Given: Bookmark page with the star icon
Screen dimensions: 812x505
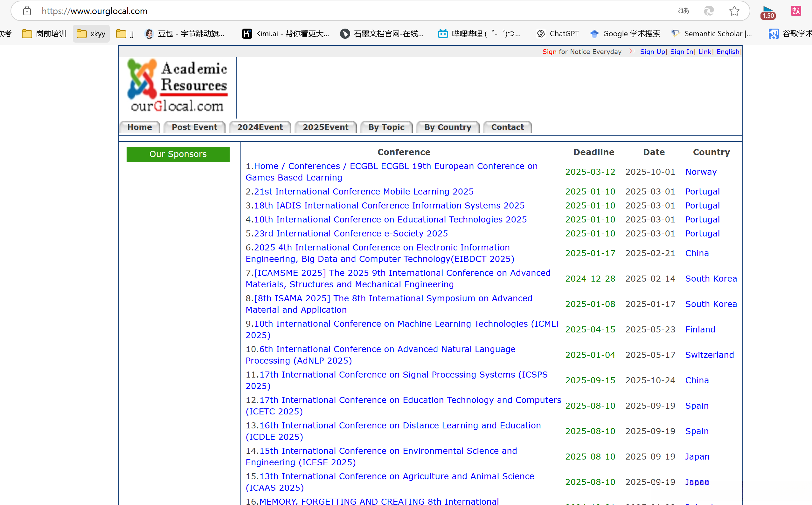Looking at the screenshot, I should 734,11.
